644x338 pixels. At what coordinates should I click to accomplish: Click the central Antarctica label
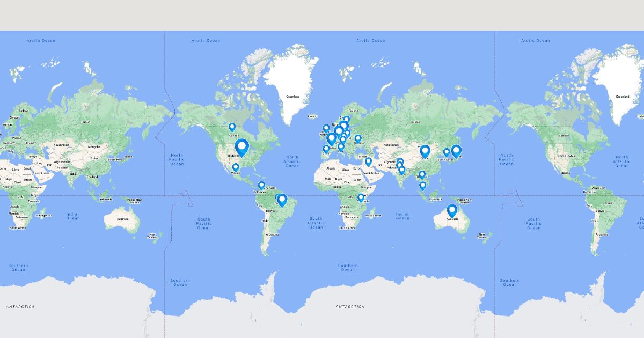[x=350, y=307]
